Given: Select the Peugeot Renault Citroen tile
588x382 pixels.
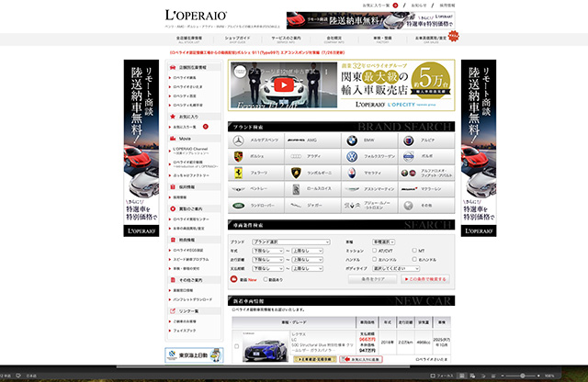Looking at the screenshot, I should (369, 206).
